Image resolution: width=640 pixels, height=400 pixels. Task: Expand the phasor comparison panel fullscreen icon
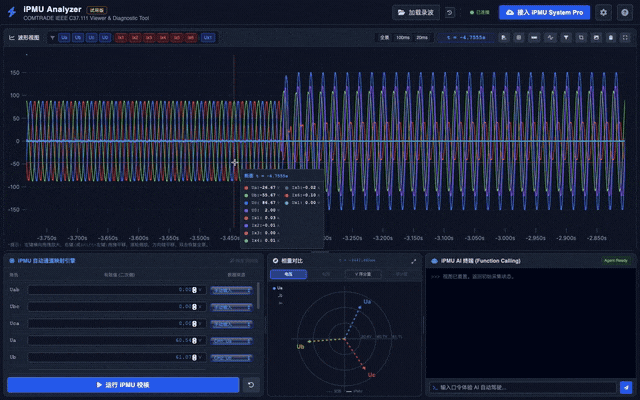(x=414, y=260)
